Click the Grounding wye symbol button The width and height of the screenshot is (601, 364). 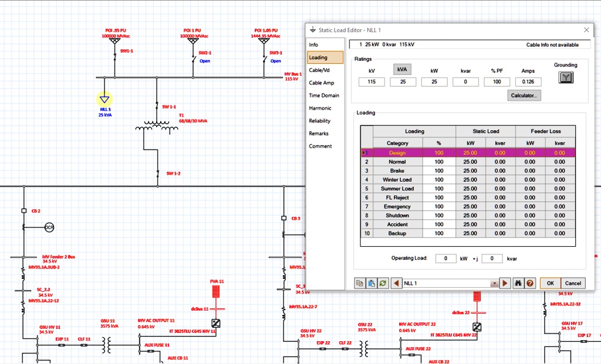pos(566,78)
